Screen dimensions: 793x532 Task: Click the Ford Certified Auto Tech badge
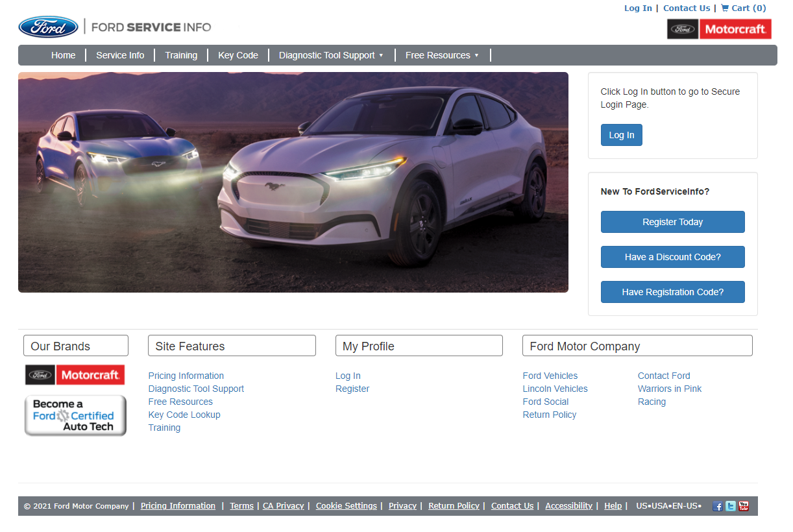click(75, 415)
